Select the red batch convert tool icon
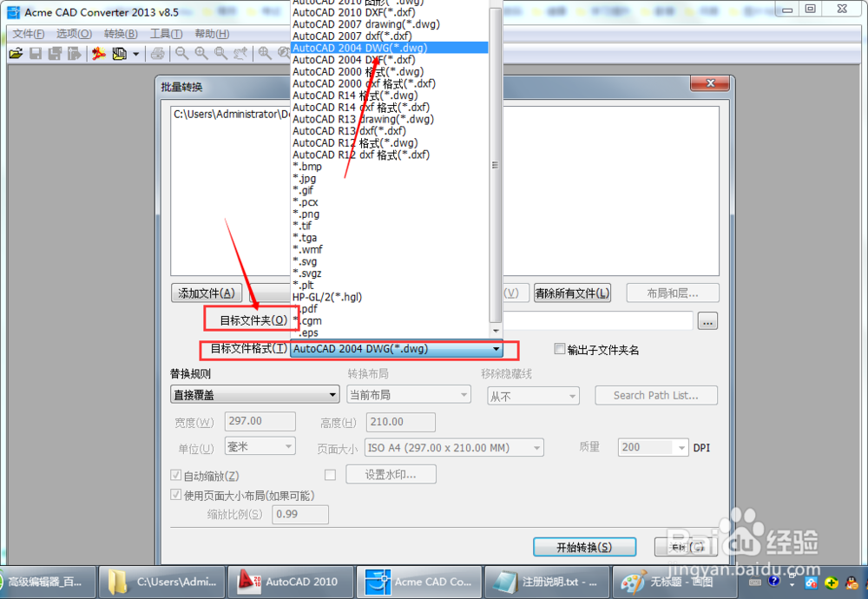 tap(97, 53)
